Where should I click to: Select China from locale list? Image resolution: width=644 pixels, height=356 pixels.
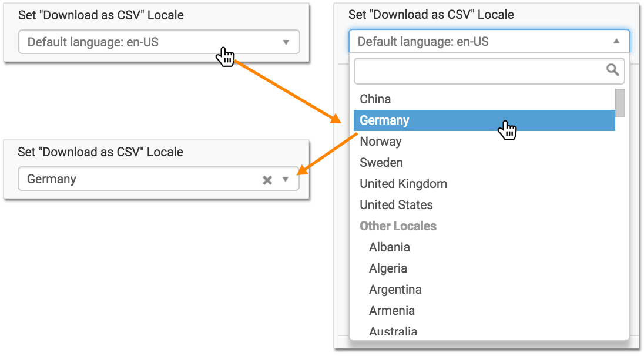coord(375,99)
